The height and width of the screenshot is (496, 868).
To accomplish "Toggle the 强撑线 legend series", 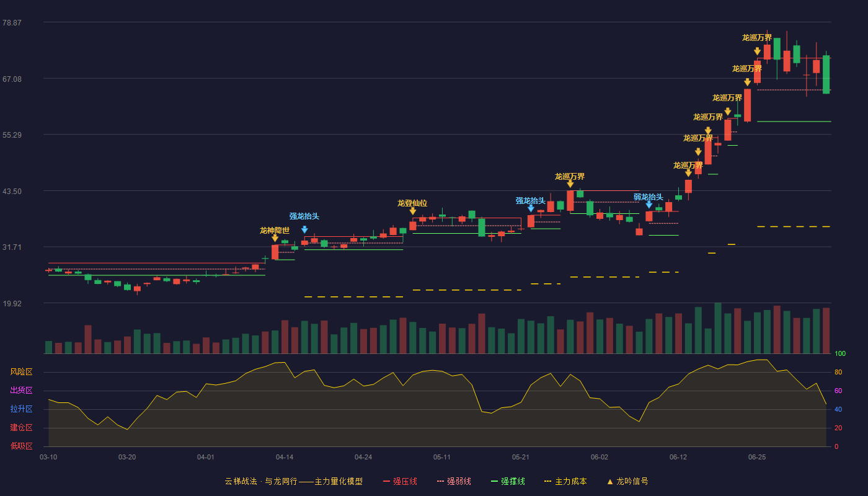I will [508, 481].
